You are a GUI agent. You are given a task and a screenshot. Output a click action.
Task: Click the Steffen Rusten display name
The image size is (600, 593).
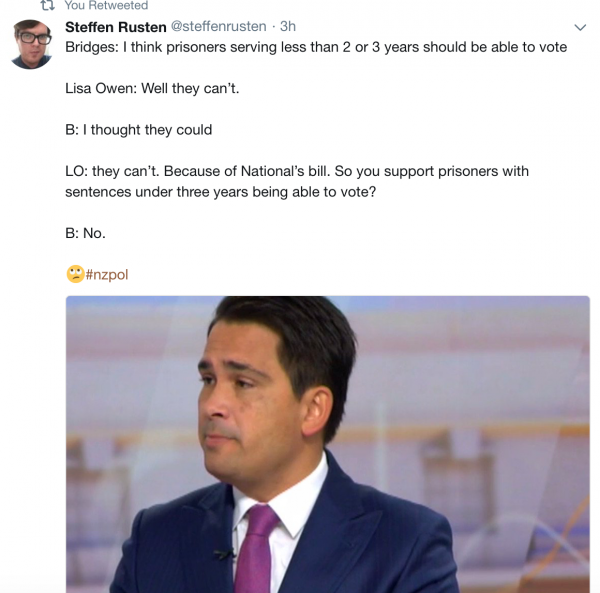tap(116, 27)
